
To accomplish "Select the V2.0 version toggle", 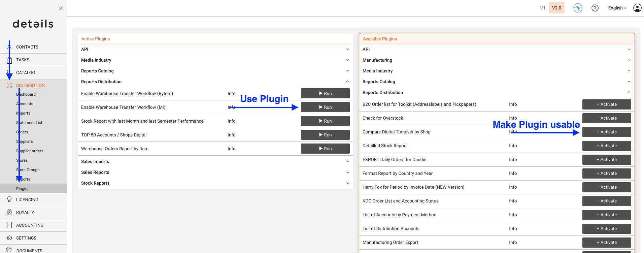I will tap(556, 8).
